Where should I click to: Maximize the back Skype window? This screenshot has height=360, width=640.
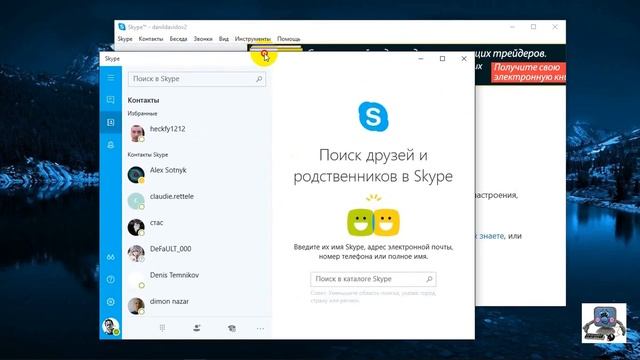[x=533, y=27]
